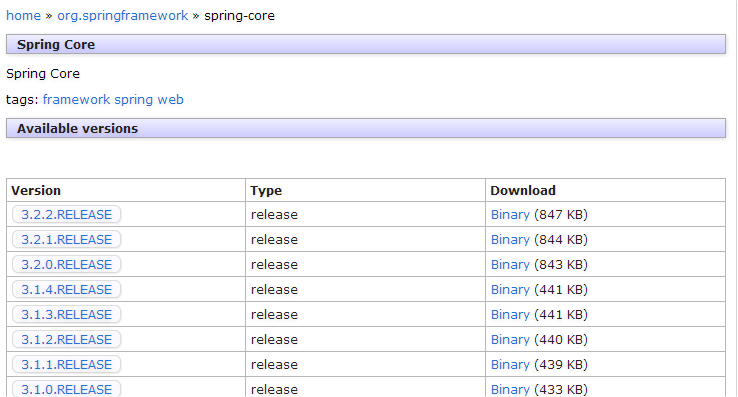Image resolution: width=738 pixels, height=397 pixels.
Task: Open the org.springframework breadcrumb link
Action: coord(122,16)
